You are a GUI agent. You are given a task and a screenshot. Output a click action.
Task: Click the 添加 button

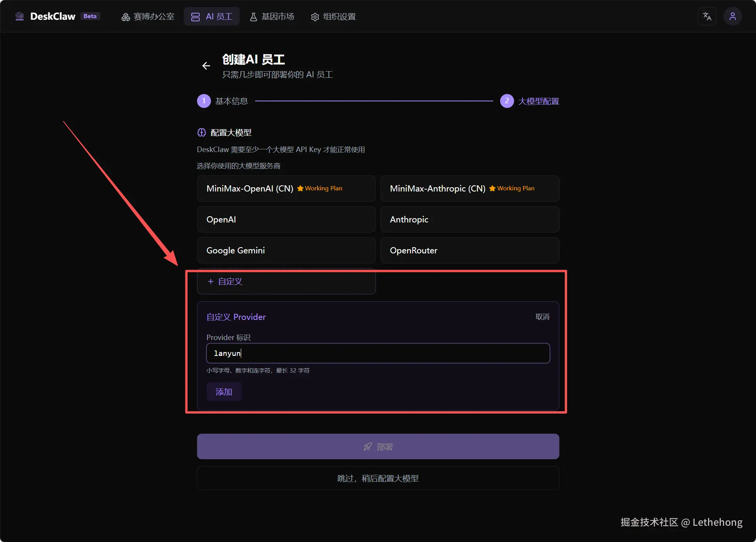(224, 392)
